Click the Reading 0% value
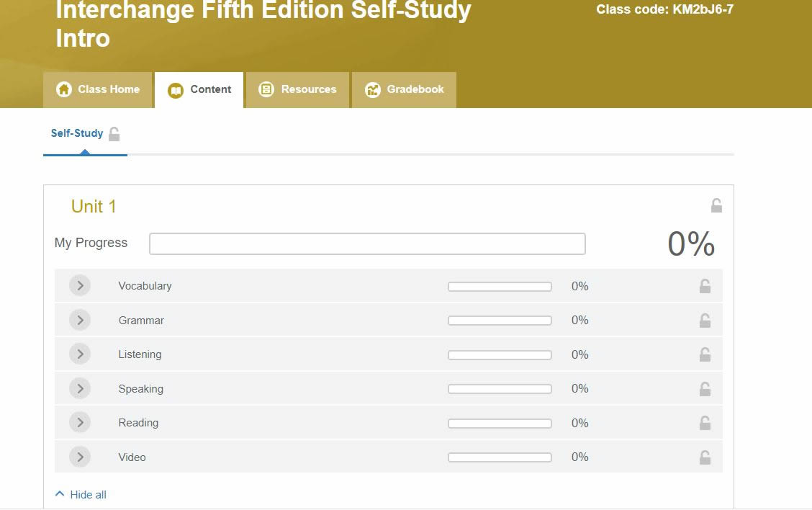812x510 pixels. [580, 423]
